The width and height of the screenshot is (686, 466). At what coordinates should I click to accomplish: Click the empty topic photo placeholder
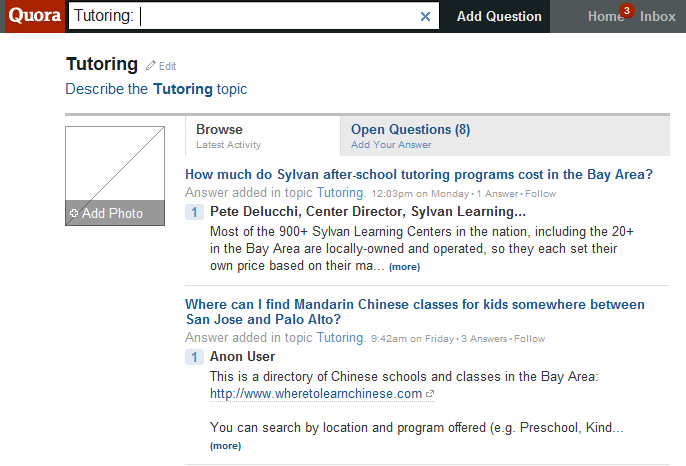coord(115,164)
